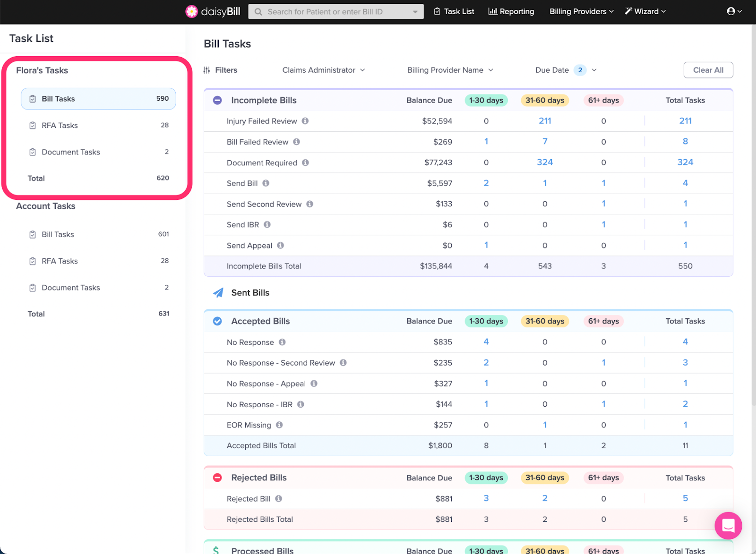
Task: Click the daisyBill logo
Action: [x=213, y=11]
